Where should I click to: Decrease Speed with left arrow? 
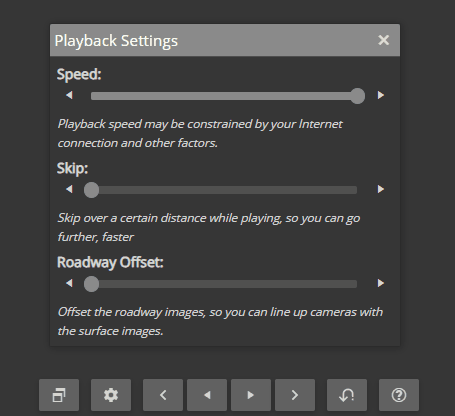click(69, 95)
